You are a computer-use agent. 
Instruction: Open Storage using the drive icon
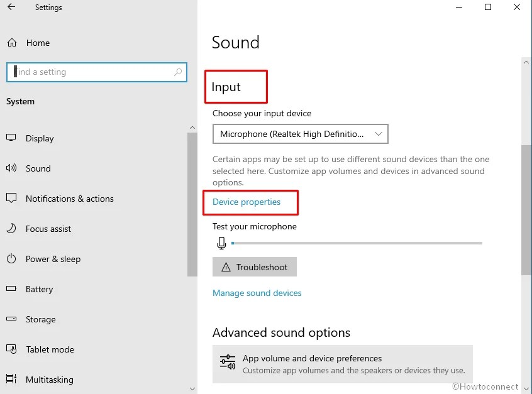point(11,319)
